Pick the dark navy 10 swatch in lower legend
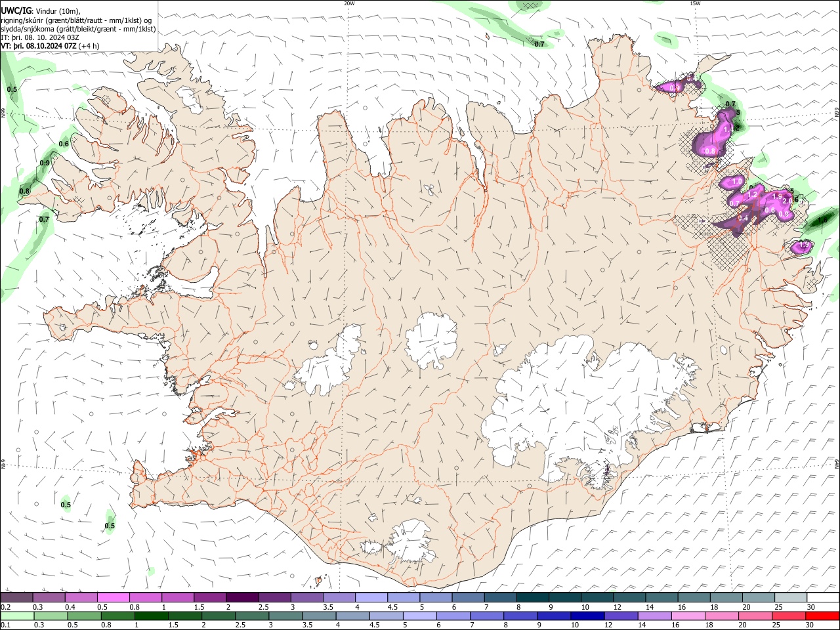 588,616
